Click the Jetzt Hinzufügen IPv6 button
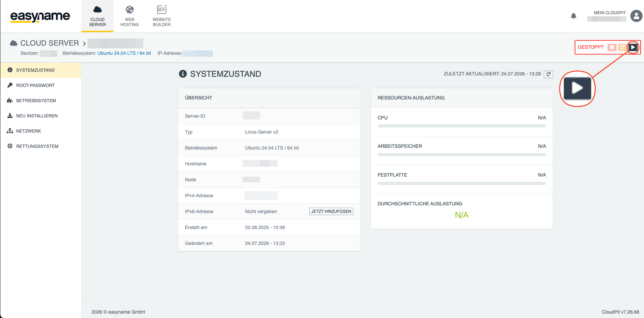This screenshot has width=644, height=318. coord(331,211)
